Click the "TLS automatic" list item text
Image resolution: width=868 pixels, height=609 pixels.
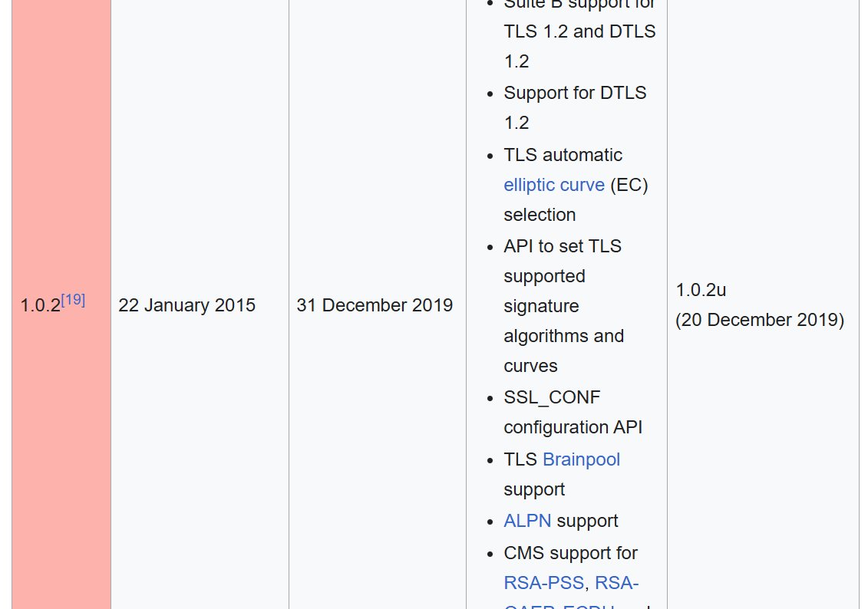pos(563,155)
